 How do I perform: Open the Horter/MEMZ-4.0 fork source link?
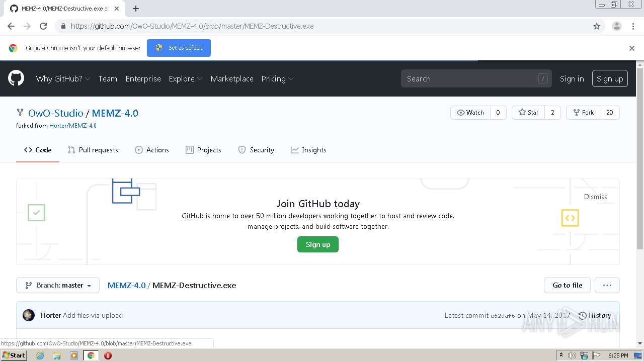click(73, 126)
